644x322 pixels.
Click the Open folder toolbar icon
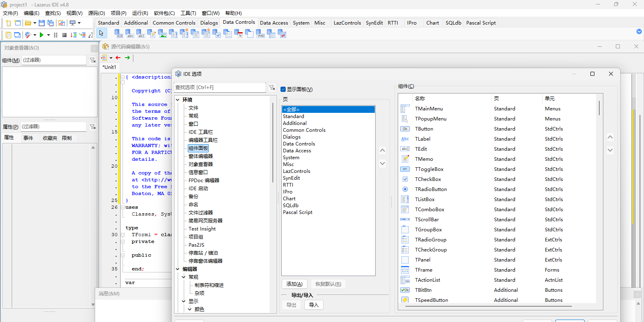(x=28, y=23)
